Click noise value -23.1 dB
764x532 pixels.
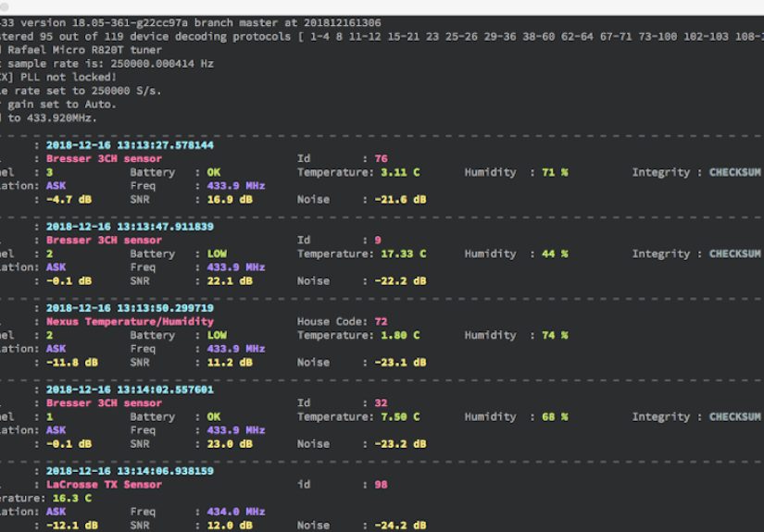[x=400, y=363]
